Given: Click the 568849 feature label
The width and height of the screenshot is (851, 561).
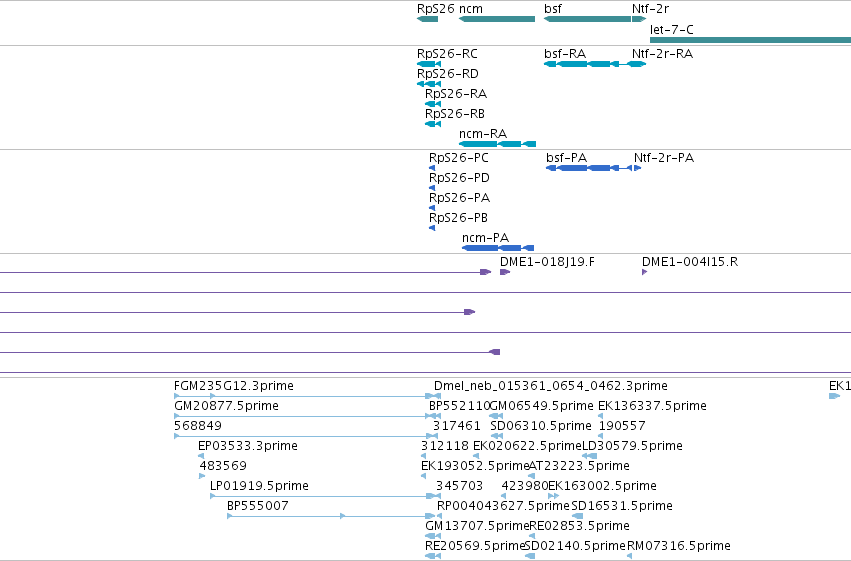Looking at the screenshot, I should click(198, 426).
